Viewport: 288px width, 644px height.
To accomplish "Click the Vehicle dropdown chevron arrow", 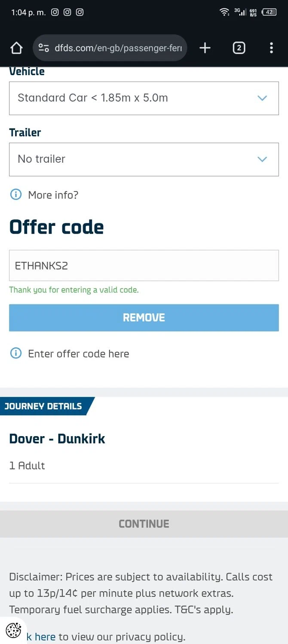I will coord(262,98).
